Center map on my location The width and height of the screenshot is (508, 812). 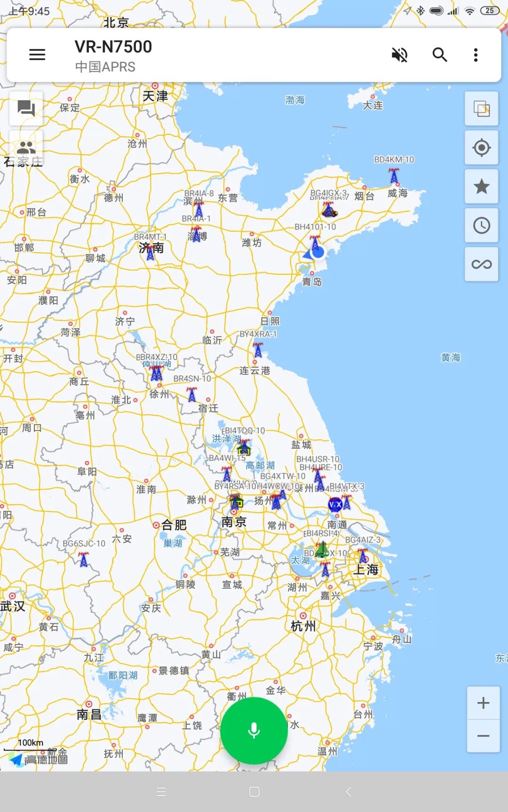pyautogui.click(x=482, y=148)
